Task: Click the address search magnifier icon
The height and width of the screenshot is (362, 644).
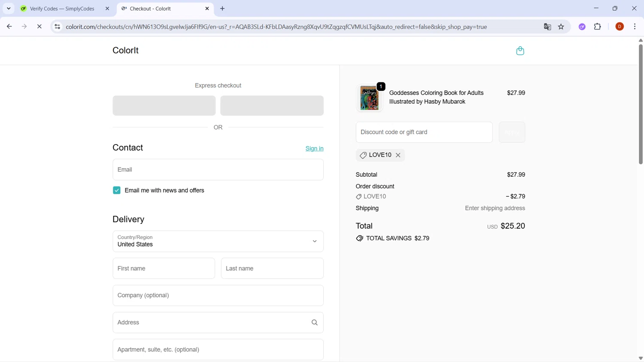Action: (314, 323)
